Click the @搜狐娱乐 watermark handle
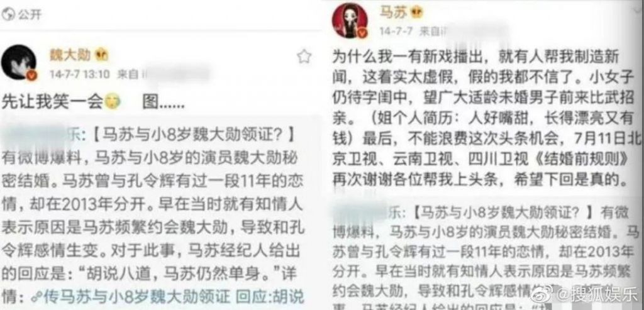Viewport: 644px width, 310px height. [x=596, y=295]
